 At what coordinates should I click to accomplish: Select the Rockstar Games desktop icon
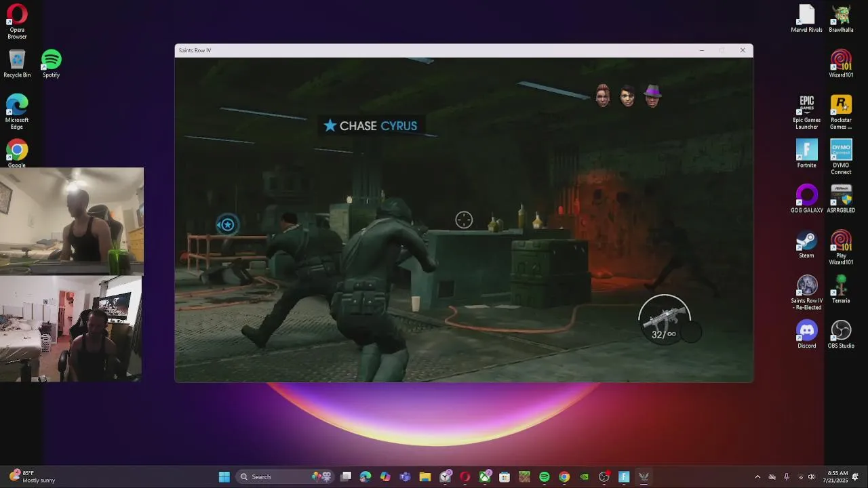point(841,112)
